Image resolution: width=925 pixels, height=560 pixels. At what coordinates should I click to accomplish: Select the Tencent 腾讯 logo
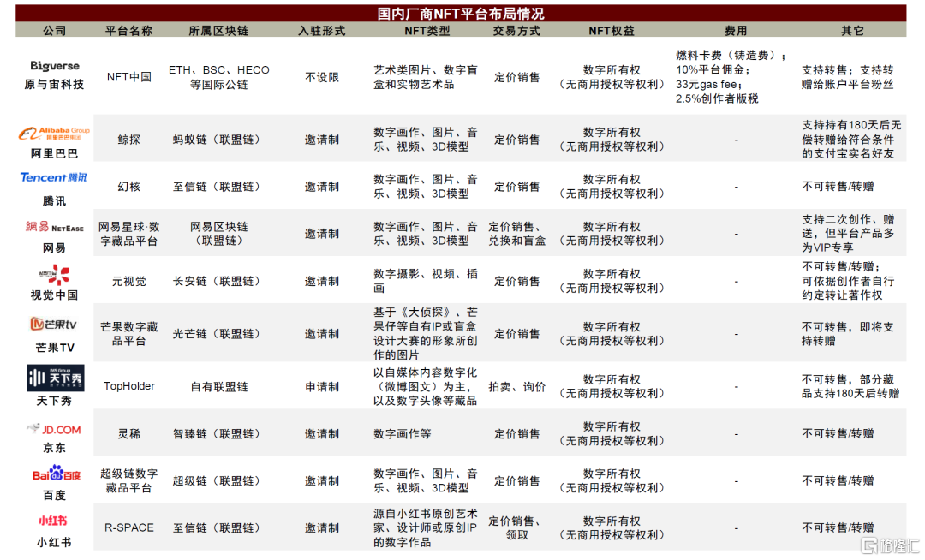click(x=54, y=177)
